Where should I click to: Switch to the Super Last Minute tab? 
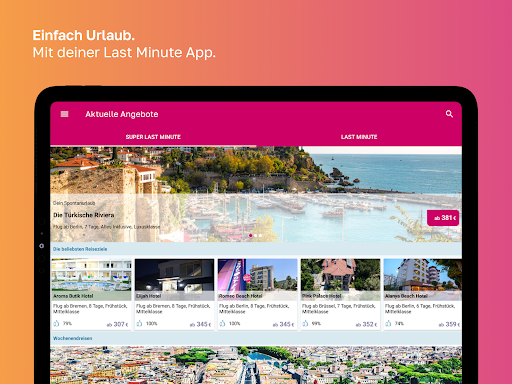click(153, 137)
